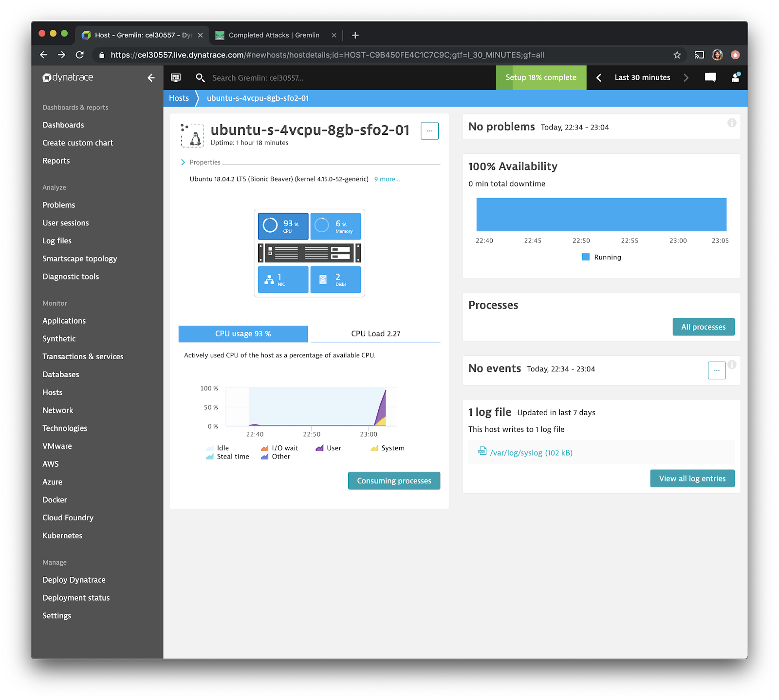This screenshot has height=700, width=779.
Task: Open Settings in sidebar
Action: tap(56, 616)
